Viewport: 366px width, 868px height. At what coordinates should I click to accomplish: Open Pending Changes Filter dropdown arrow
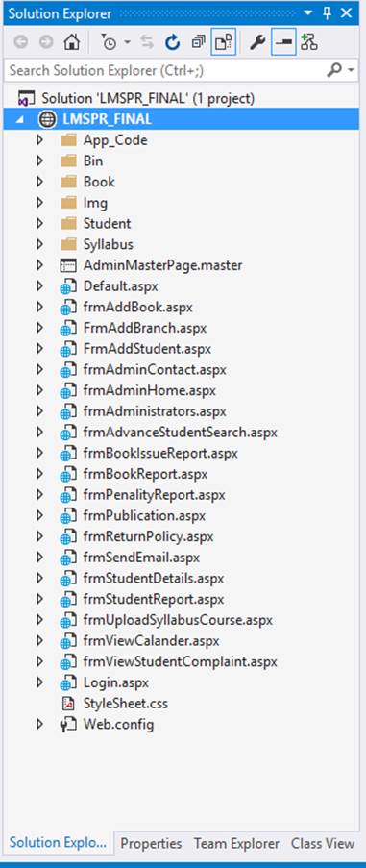tap(127, 42)
